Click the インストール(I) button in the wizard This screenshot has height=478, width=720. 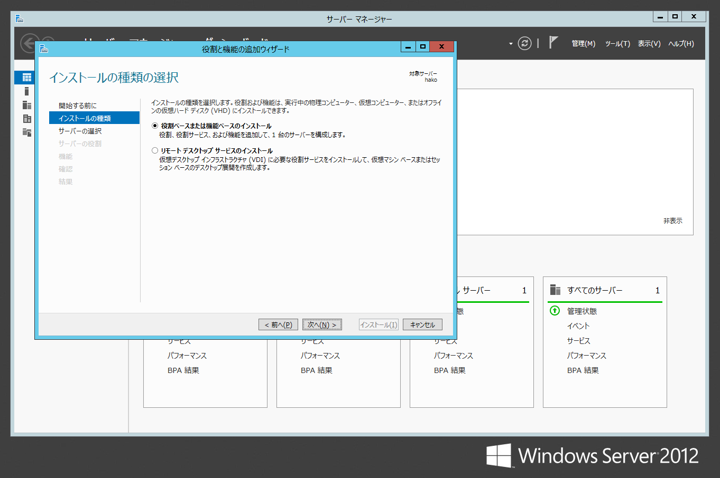click(378, 325)
